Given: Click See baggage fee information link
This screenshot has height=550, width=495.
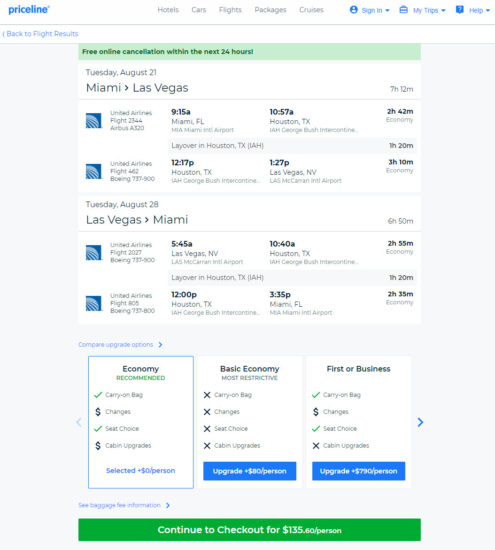Looking at the screenshot, I should 119,505.
